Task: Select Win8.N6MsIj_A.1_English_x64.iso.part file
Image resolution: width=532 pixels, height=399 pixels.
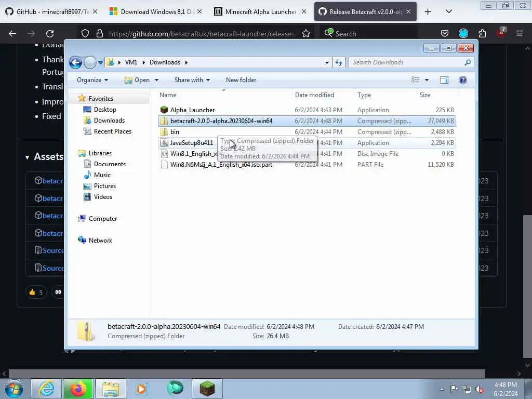Action: click(307, 164)
